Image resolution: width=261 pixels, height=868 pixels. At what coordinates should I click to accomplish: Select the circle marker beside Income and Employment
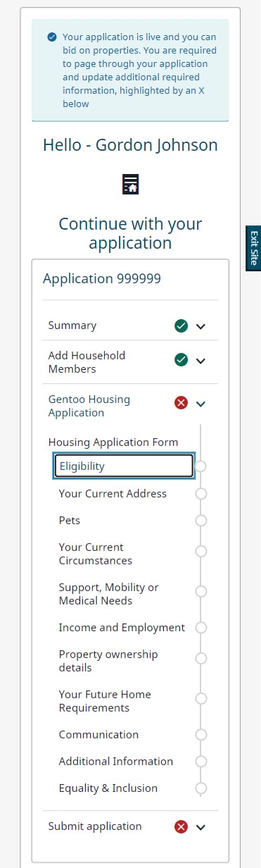(x=201, y=628)
